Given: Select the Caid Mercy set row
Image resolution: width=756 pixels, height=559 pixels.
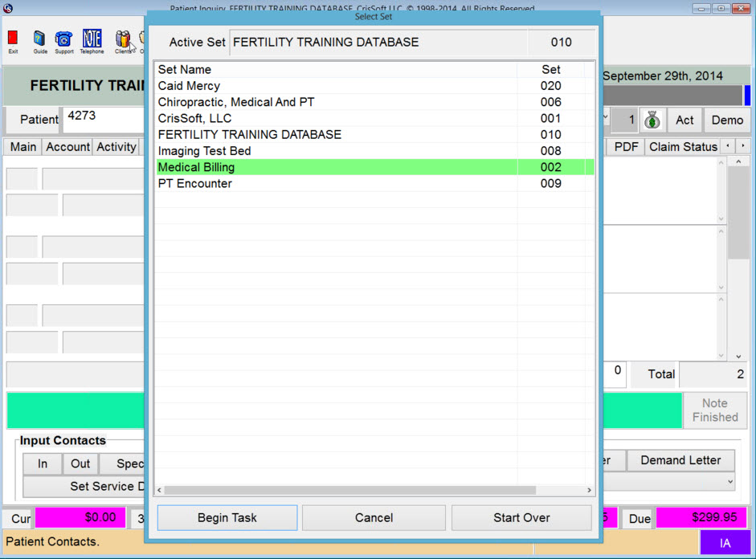Looking at the screenshot, I should pyautogui.click(x=321, y=86).
